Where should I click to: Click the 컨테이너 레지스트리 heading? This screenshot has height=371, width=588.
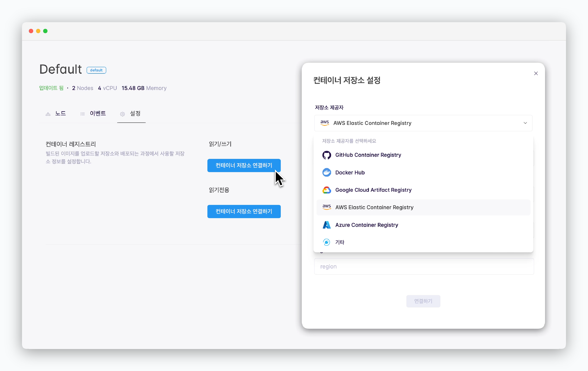coord(71,144)
